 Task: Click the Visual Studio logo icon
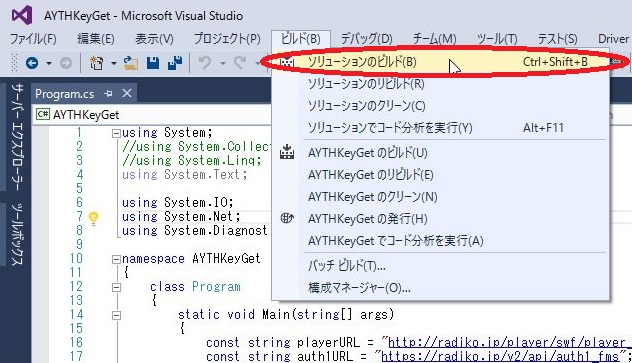point(22,15)
